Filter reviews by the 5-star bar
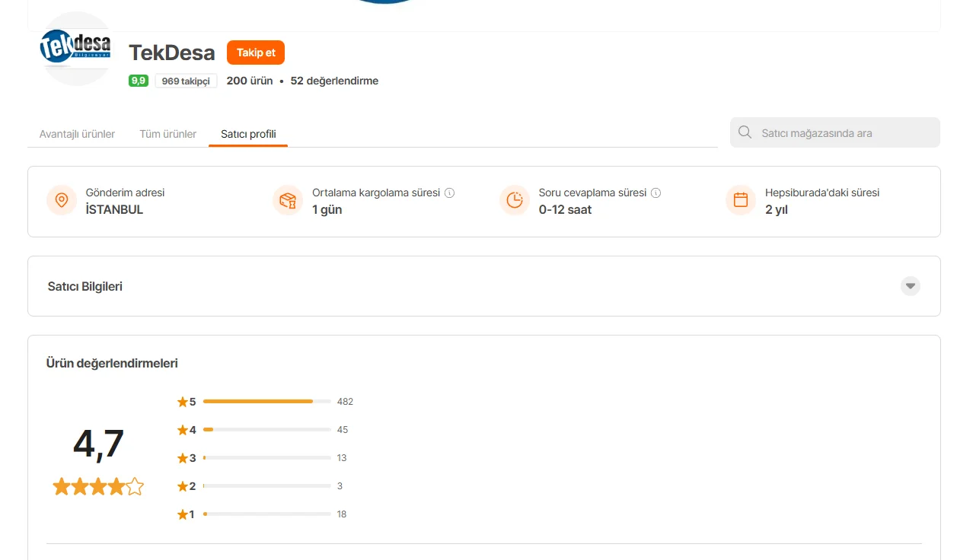The height and width of the screenshot is (560, 957). (266, 401)
